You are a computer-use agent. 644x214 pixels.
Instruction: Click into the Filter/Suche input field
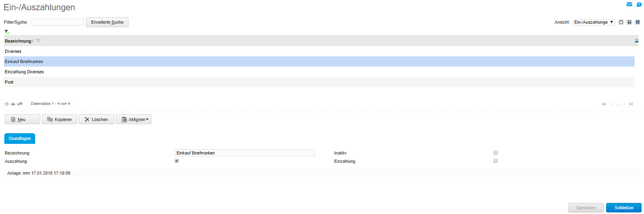[x=57, y=22]
